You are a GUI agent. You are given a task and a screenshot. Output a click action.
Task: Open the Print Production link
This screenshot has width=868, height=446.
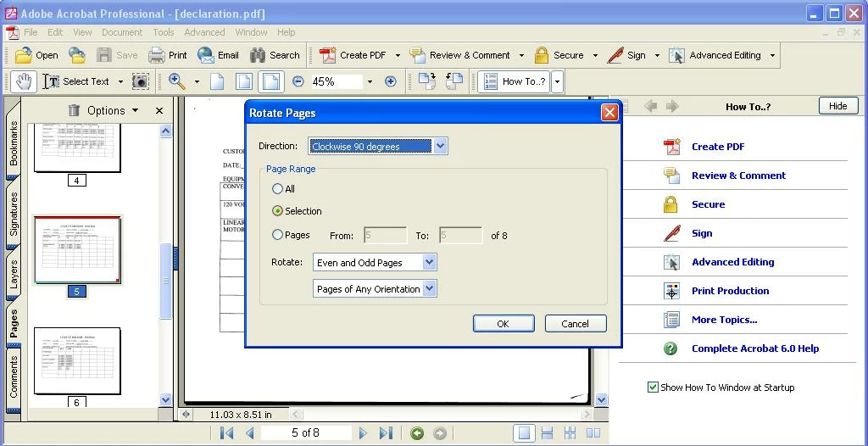coord(730,291)
